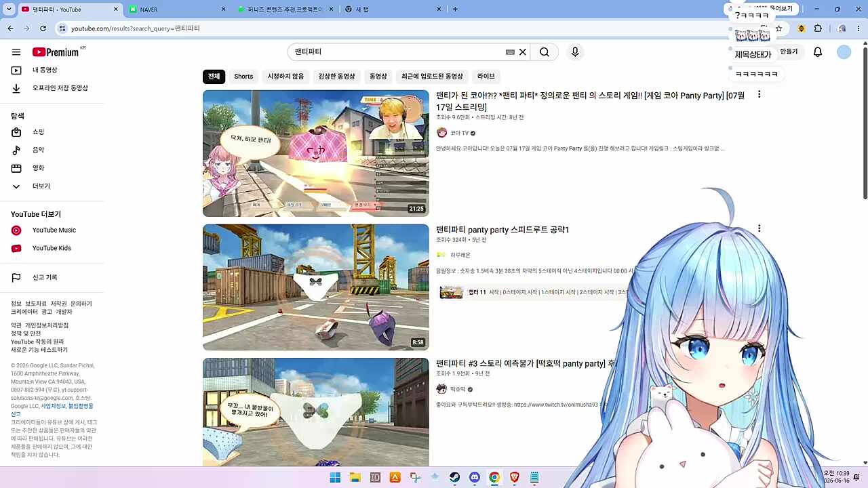Image resolution: width=868 pixels, height=488 pixels.
Task: Open the 떡호떡 channel link
Action: 458,389
